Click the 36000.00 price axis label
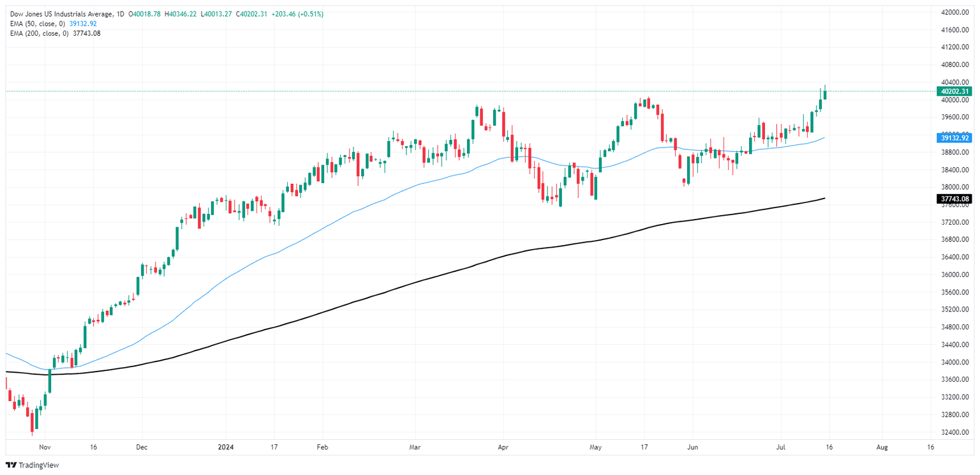This screenshot has height=475, width=980. click(955, 275)
